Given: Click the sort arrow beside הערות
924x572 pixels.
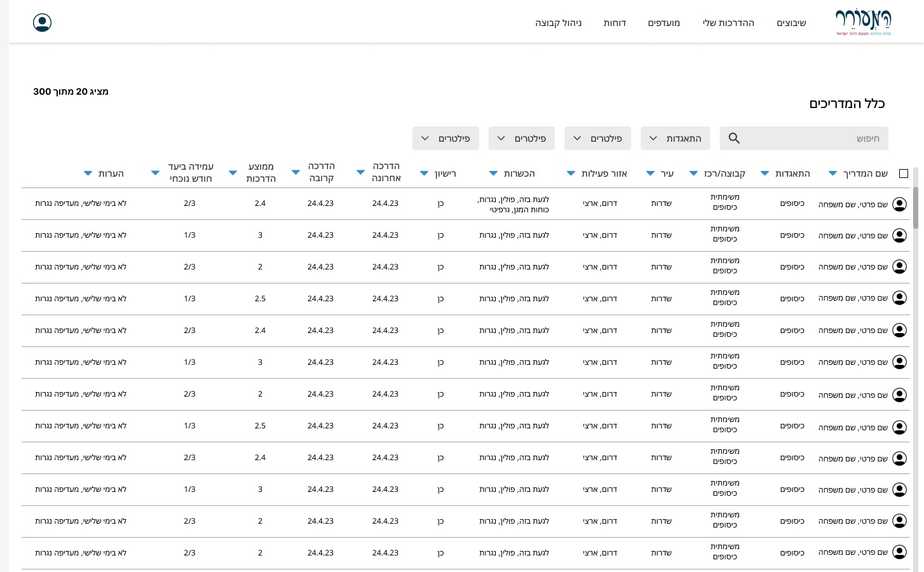Looking at the screenshot, I should pyautogui.click(x=88, y=174).
